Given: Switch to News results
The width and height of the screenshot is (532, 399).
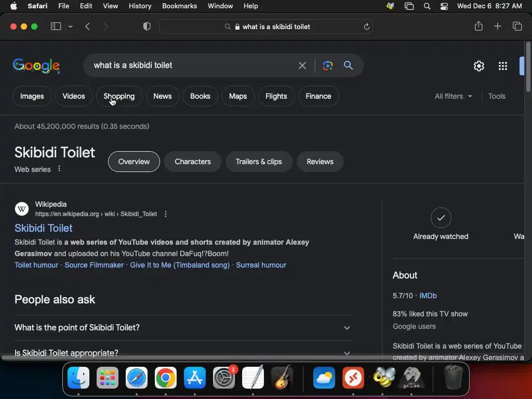Looking at the screenshot, I should [x=163, y=96].
